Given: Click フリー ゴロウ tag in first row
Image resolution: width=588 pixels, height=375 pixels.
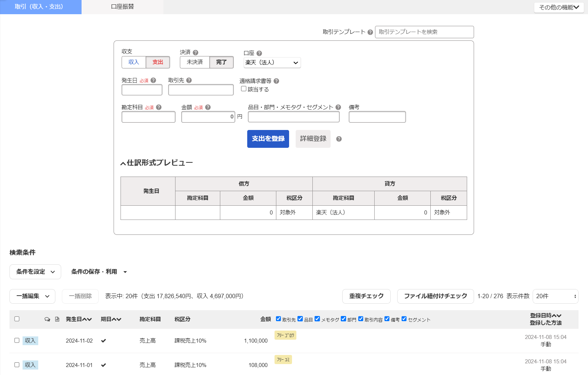Looking at the screenshot, I should coord(285,335).
